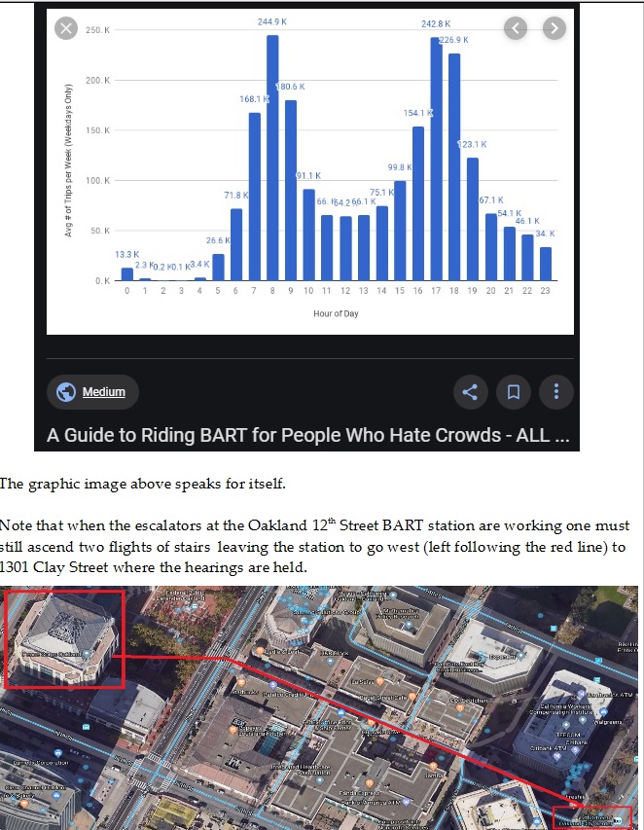Click the 226.9 K bar label
Screen dimensions: 644x830
tap(454, 40)
